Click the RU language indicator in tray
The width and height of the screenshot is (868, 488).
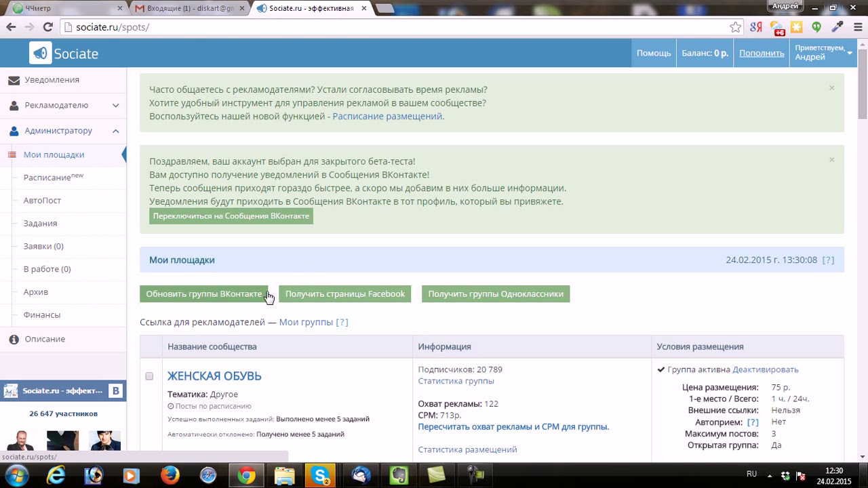(x=751, y=474)
